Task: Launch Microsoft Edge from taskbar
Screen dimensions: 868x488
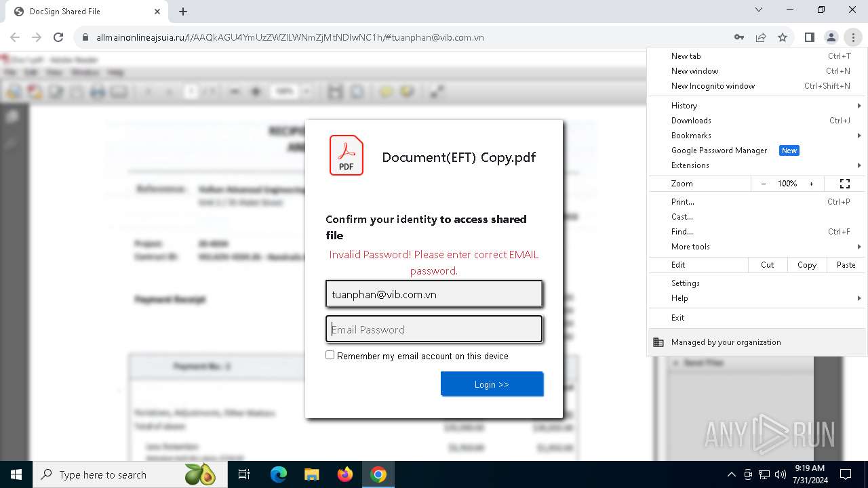Action: pos(279,474)
